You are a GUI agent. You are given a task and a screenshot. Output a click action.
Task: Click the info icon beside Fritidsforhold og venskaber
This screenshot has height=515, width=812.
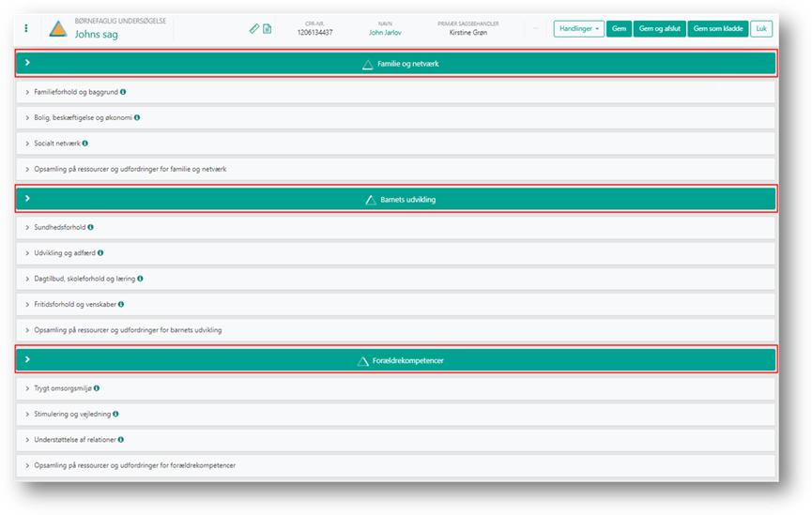(x=121, y=304)
